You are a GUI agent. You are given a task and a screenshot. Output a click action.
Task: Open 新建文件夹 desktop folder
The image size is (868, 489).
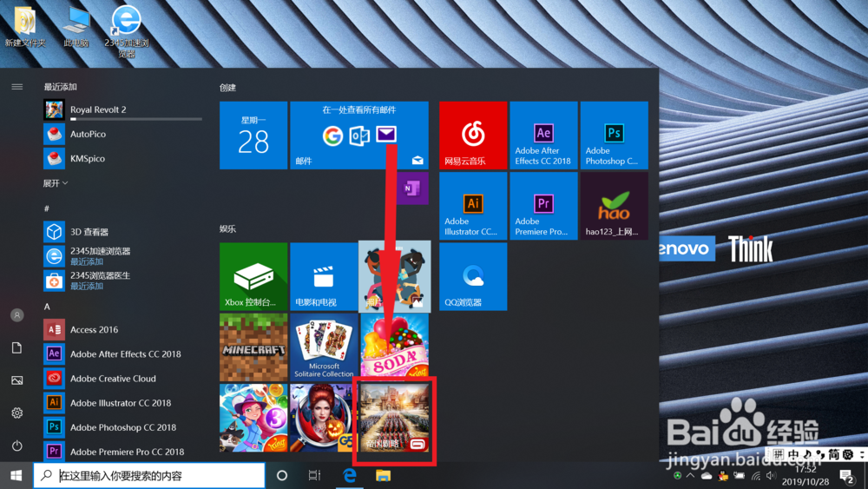click(x=25, y=26)
